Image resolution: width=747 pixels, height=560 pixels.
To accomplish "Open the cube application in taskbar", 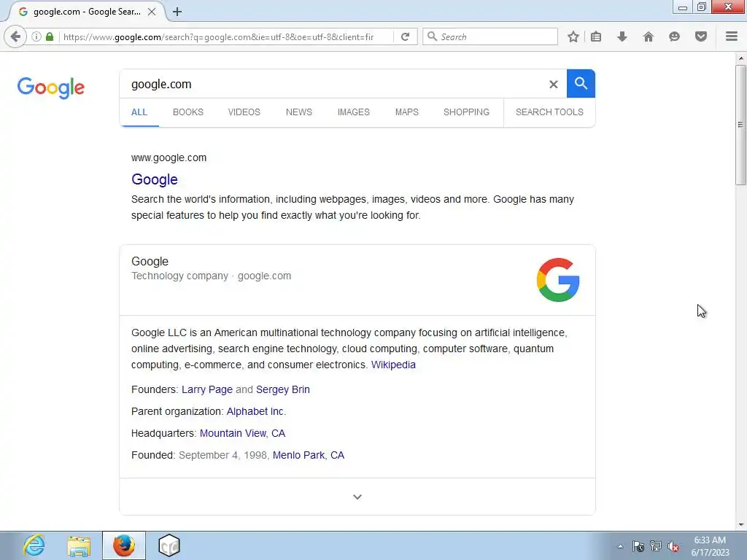I will click(x=169, y=545).
